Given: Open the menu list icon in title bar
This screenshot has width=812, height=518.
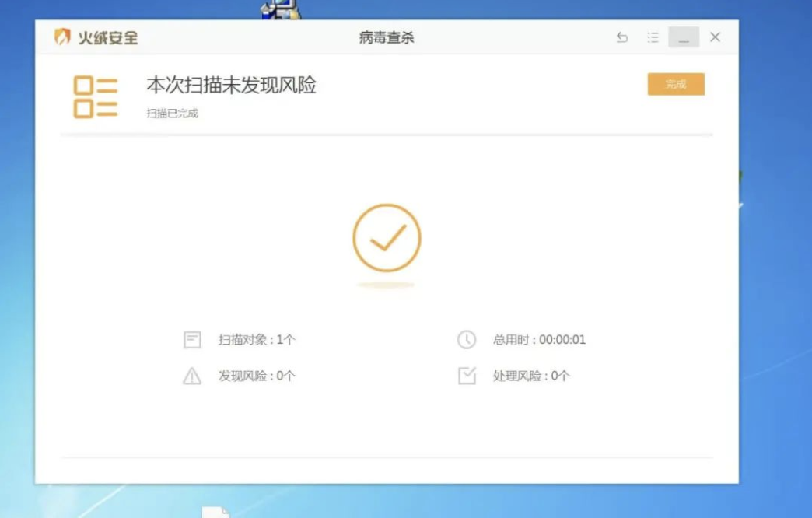Looking at the screenshot, I should coord(653,37).
